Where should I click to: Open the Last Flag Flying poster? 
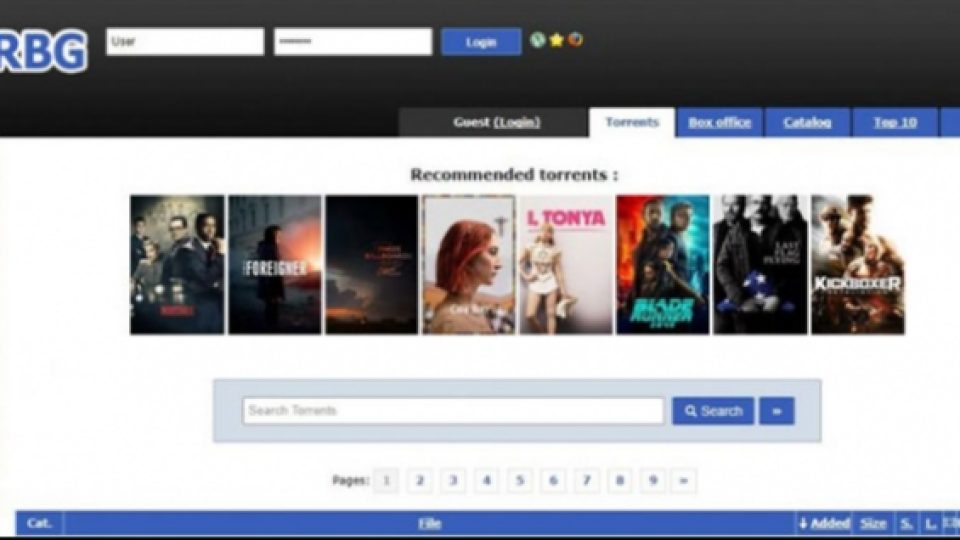[x=760, y=264]
